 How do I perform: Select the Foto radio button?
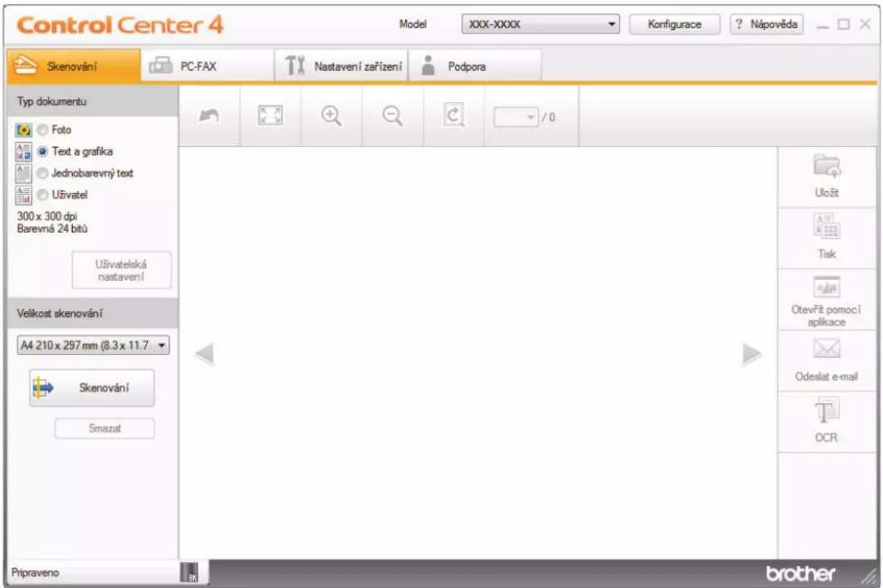coord(43,130)
